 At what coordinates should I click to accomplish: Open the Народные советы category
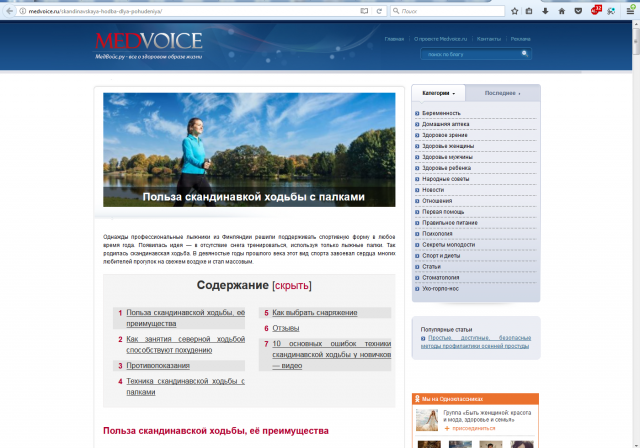click(445, 179)
